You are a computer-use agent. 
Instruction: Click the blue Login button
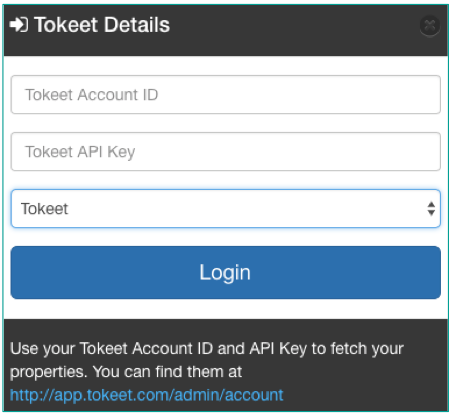coord(226,272)
